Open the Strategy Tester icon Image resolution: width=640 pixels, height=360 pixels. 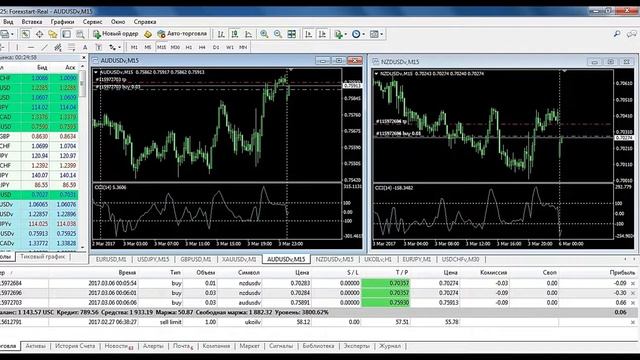(x=80, y=34)
